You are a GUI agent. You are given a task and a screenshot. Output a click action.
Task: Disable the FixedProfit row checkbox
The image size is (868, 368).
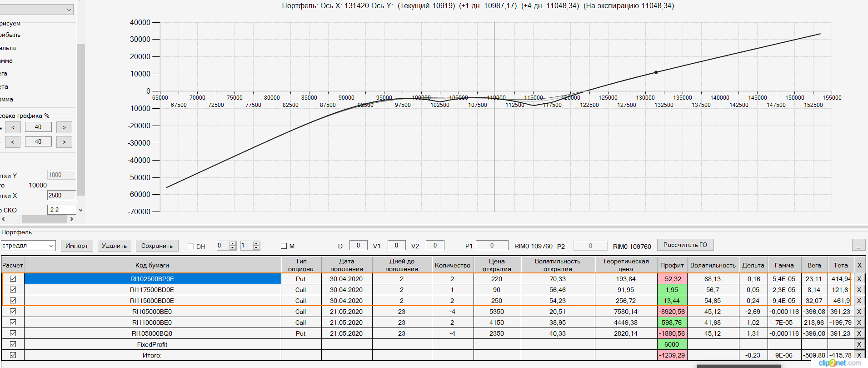click(x=13, y=344)
